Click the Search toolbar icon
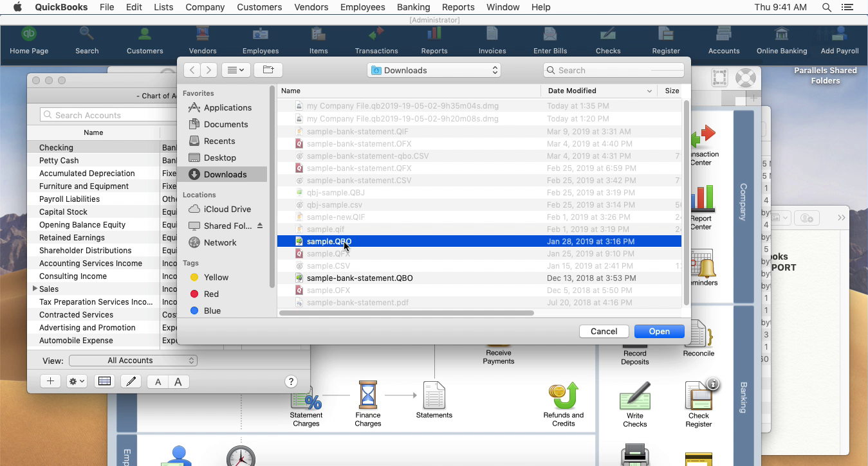Viewport: 868px width, 466px height. [x=87, y=41]
